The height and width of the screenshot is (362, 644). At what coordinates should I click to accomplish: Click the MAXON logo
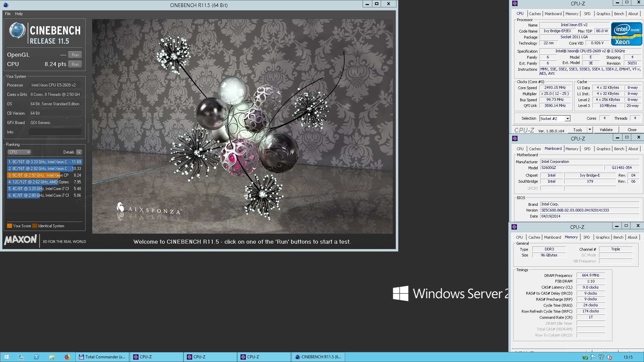pos(20,240)
